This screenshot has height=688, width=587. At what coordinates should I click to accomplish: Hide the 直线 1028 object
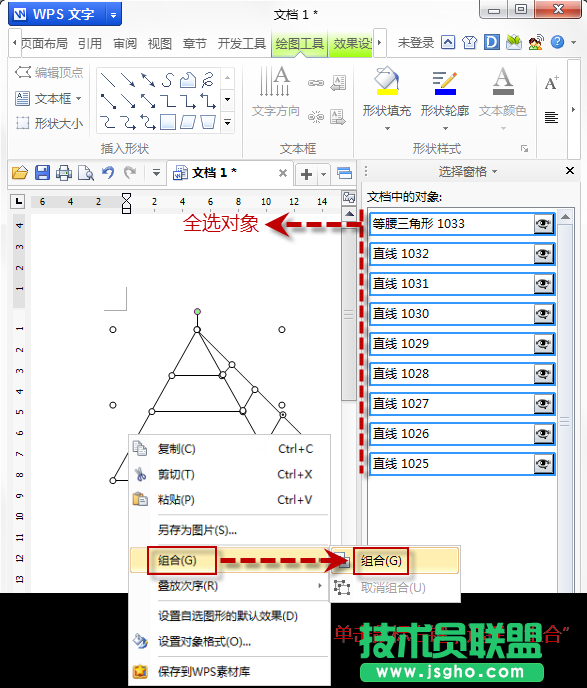(x=543, y=374)
